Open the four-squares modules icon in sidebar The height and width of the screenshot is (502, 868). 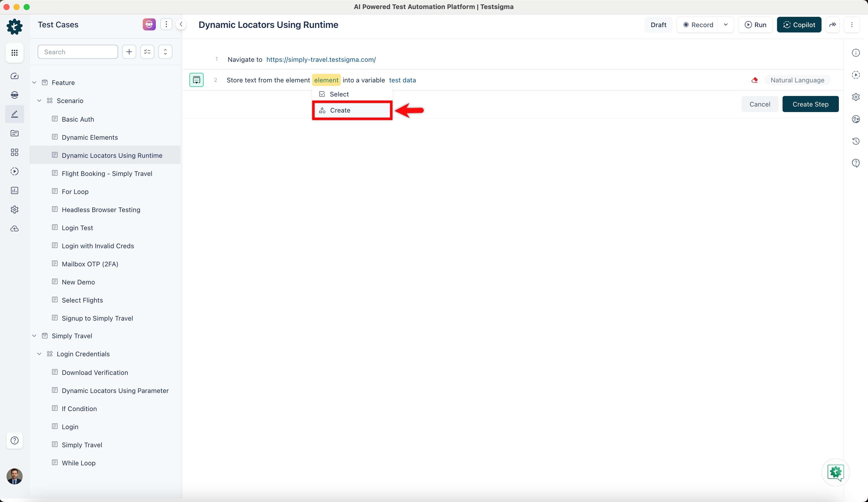point(15,152)
